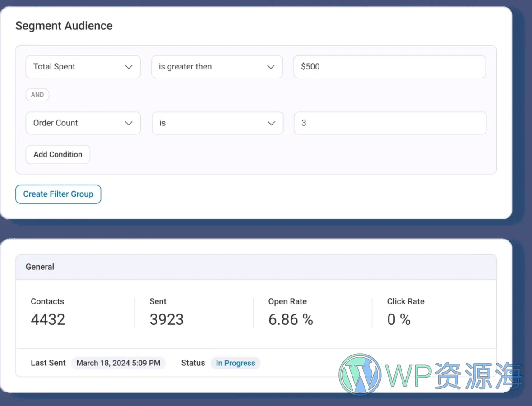Click the Last Sent date chip
532x406 pixels.
pyautogui.click(x=118, y=363)
